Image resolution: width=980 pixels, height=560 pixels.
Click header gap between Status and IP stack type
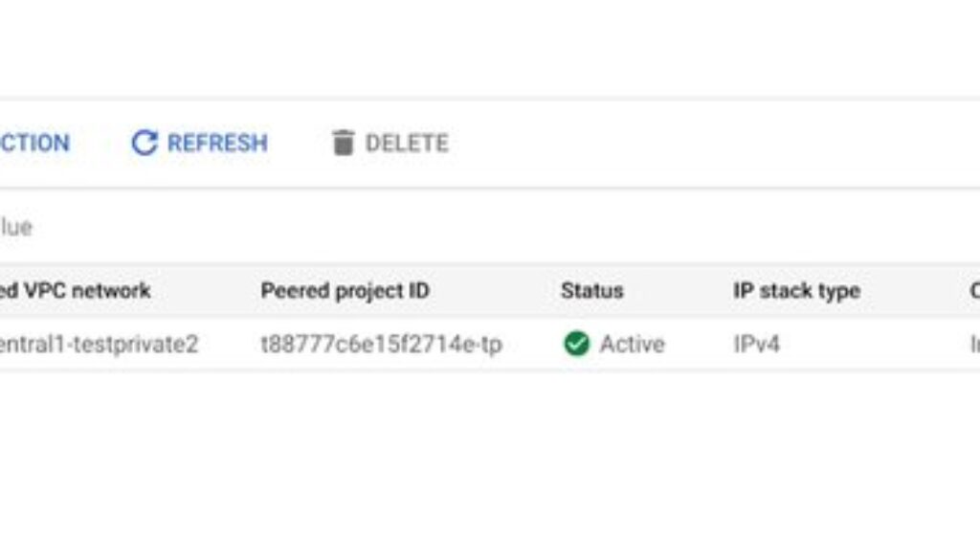click(678, 291)
